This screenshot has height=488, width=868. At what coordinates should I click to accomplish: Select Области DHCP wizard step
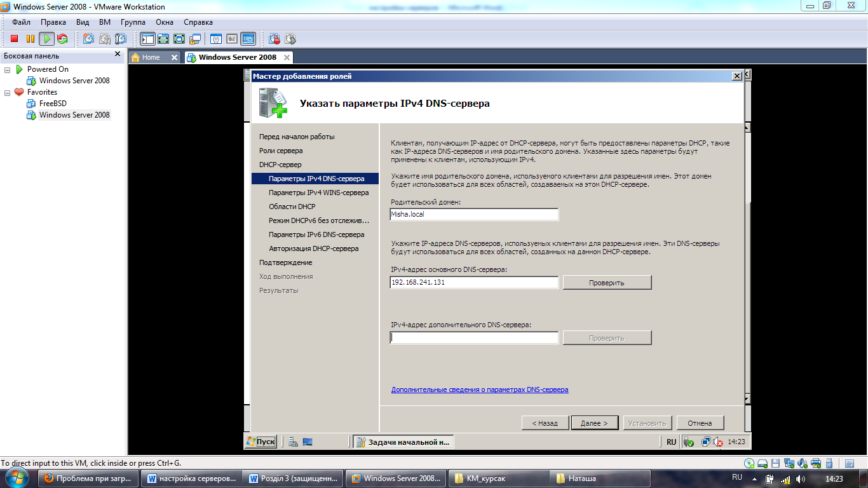(x=292, y=207)
